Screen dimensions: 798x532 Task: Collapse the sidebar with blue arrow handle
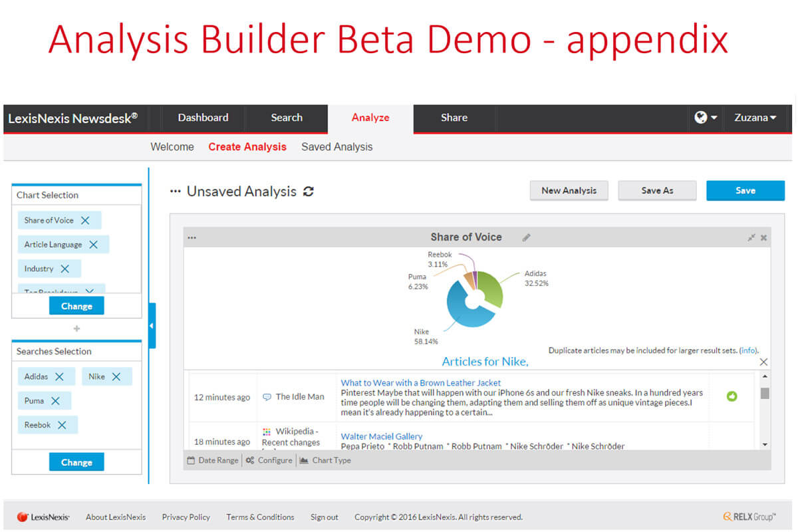[152, 326]
